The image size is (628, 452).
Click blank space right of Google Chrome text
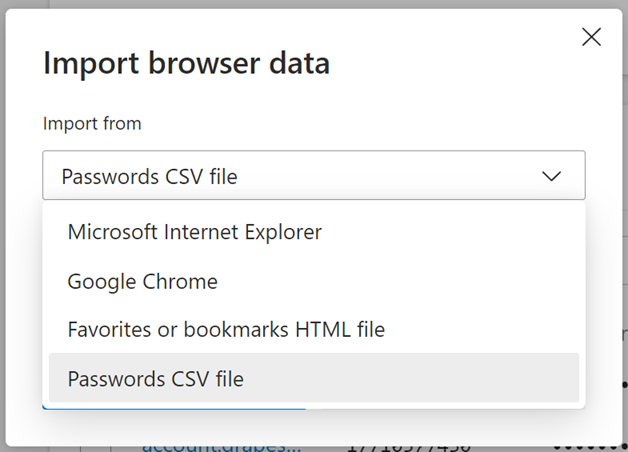[x=400, y=281]
